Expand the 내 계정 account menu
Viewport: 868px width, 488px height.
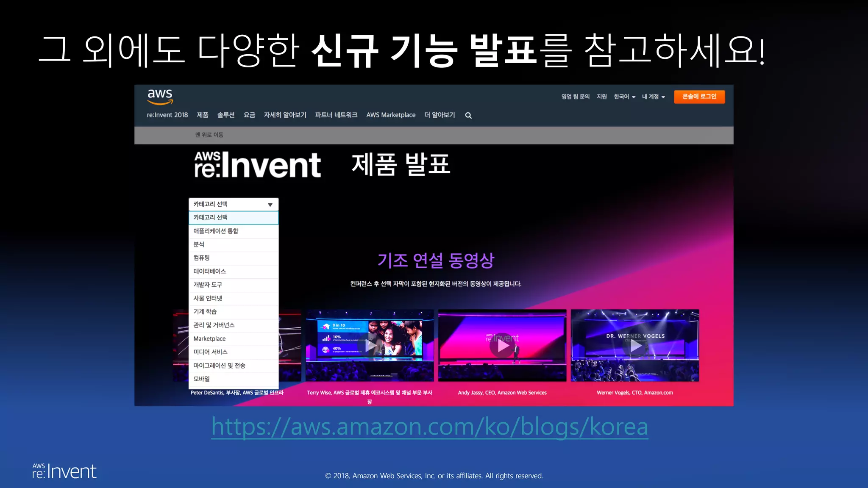tap(653, 97)
